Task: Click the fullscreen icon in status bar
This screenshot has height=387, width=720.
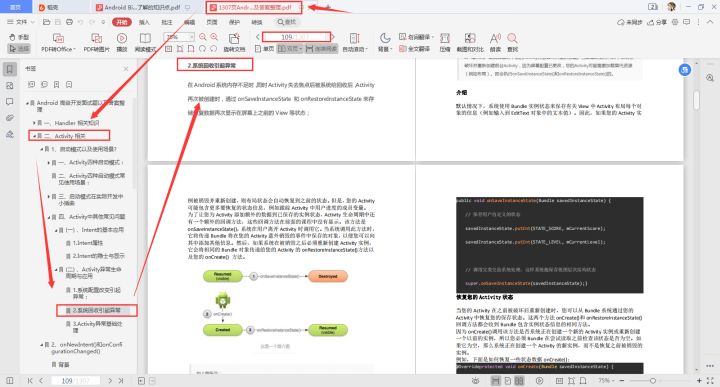Action: point(710,381)
